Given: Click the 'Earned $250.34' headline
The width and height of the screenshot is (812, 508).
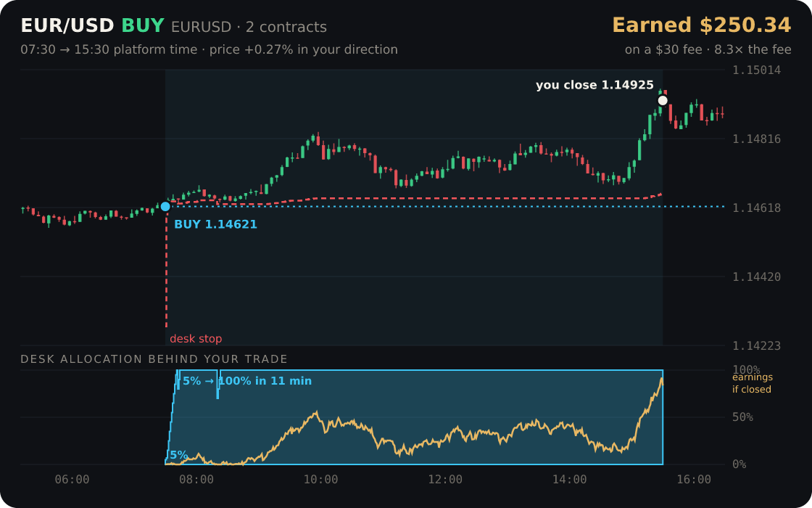Looking at the screenshot, I should point(702,25).
